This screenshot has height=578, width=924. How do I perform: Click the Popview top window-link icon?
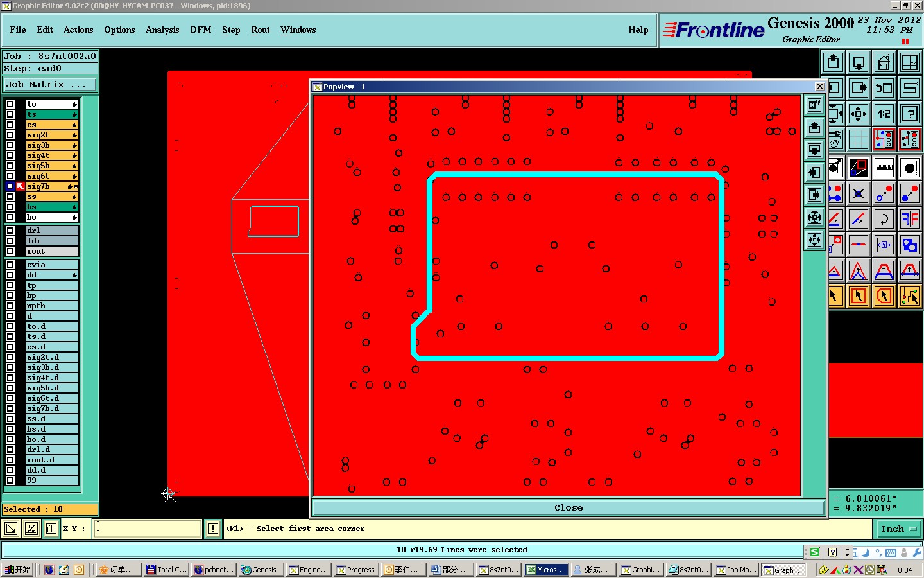(814, 105)
